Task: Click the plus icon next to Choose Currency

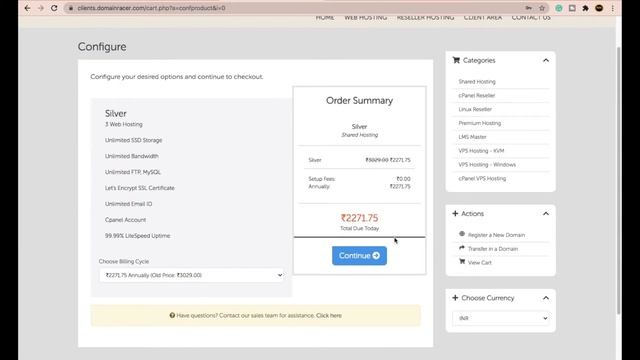Action: [x=455, y=298]
